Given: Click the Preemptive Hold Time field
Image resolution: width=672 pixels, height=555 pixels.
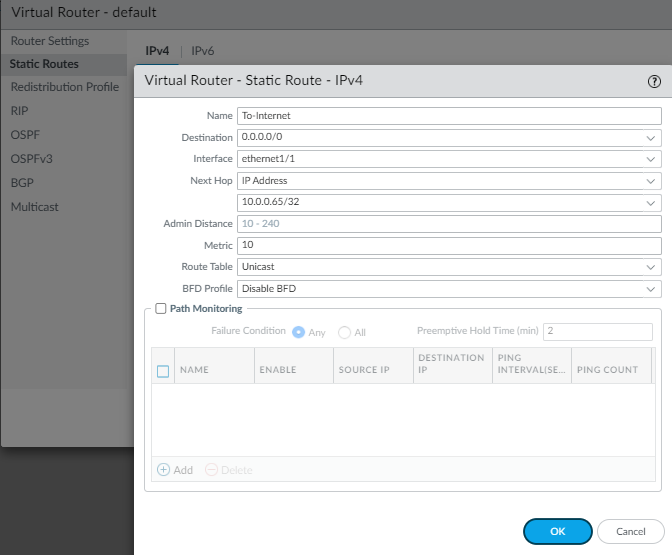Looking at the screenshot, I should coord(598,332).
